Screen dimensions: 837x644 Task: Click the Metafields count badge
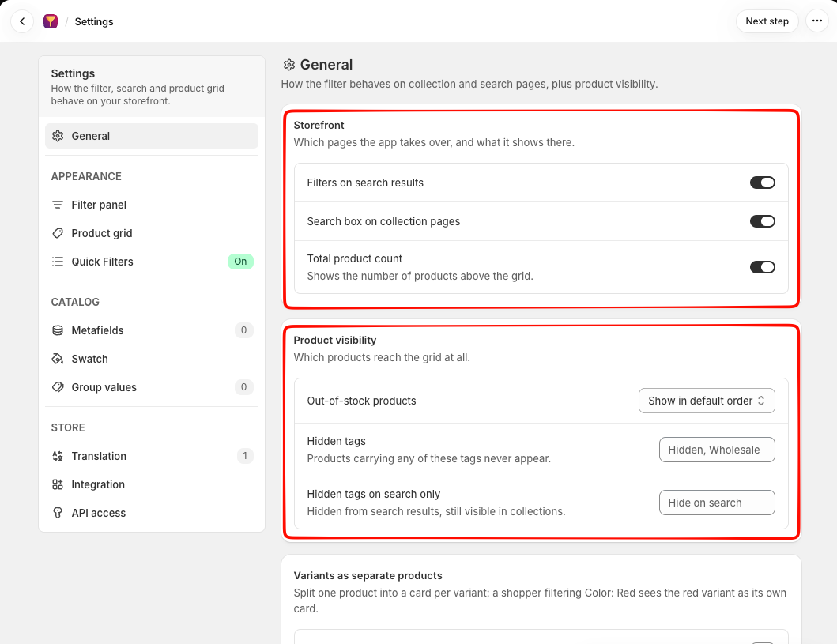click(x=244, y=330)
